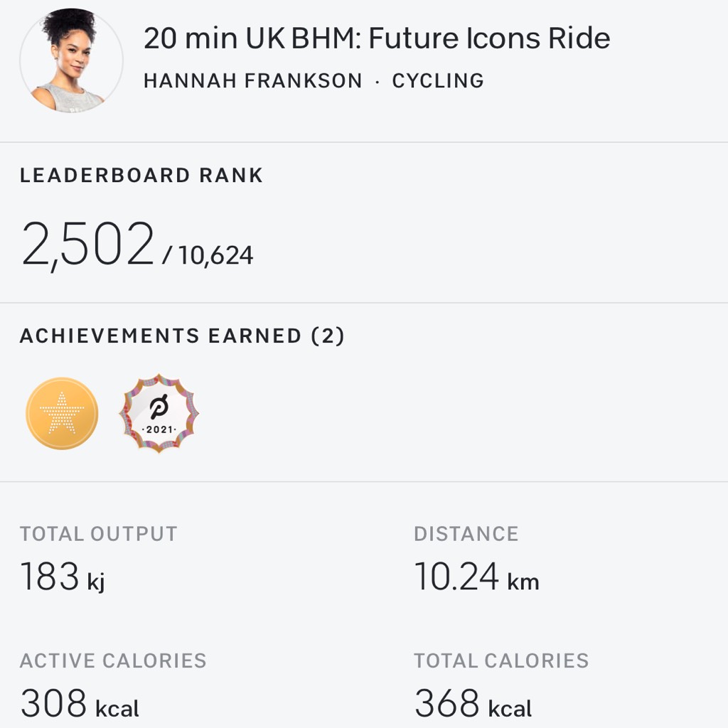The image size is (728, 728).
Task: Tap the gold star achievement badge
Action: pos(62,413)
